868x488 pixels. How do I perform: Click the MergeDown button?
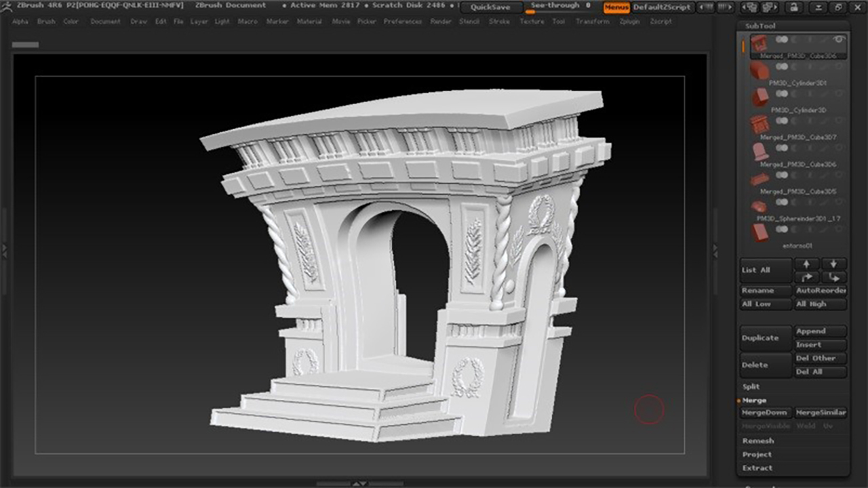(765, 413)
